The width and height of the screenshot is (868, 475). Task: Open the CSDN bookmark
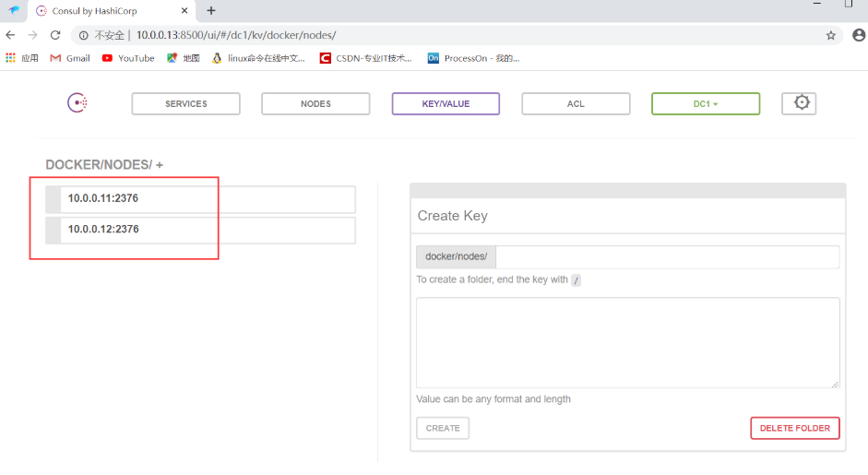pos(366,58)
